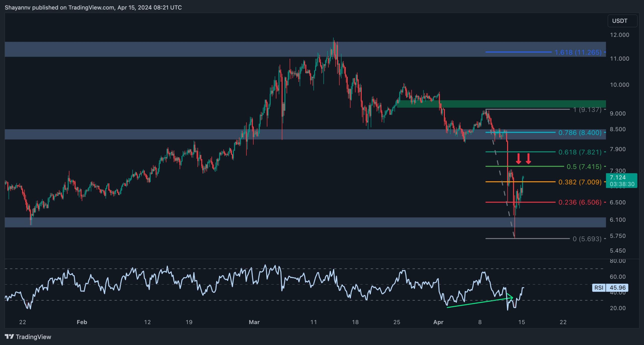644x345 pixels.
Task: Click the 1.618 (11.265) Fibonacci label
Action: 578,52
